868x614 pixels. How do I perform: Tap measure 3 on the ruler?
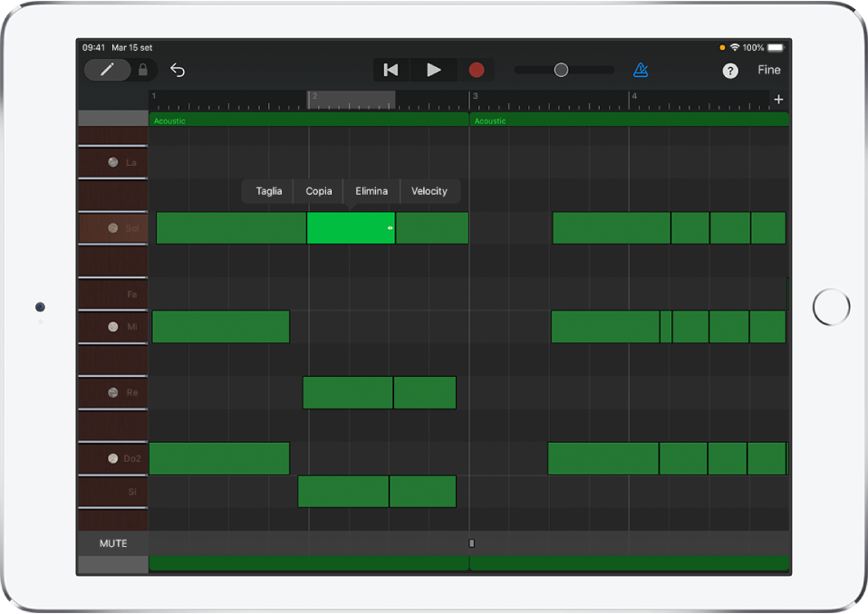coord(475,96)
